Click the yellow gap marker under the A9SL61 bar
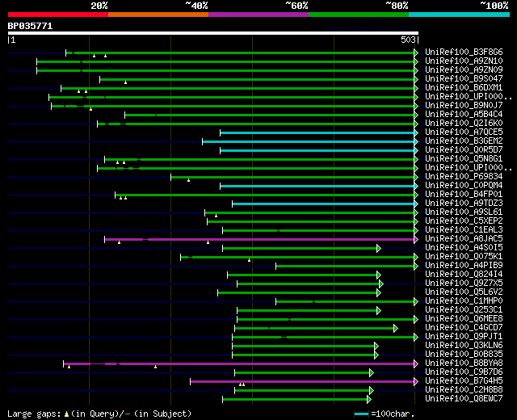 [216, 216]
